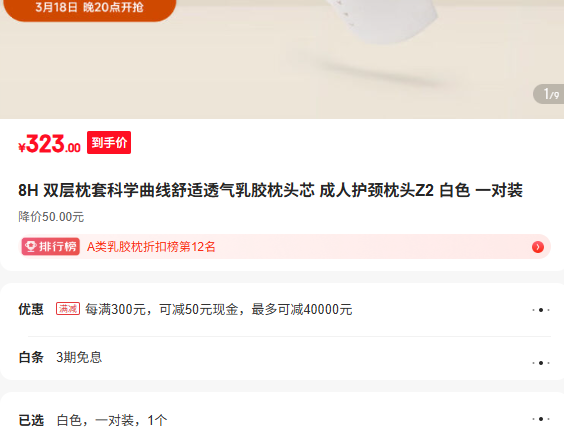Expand 已选 row with three-dot icon
Image resolution: width=564 pixels, height=440 pixels.
point(541,419)
